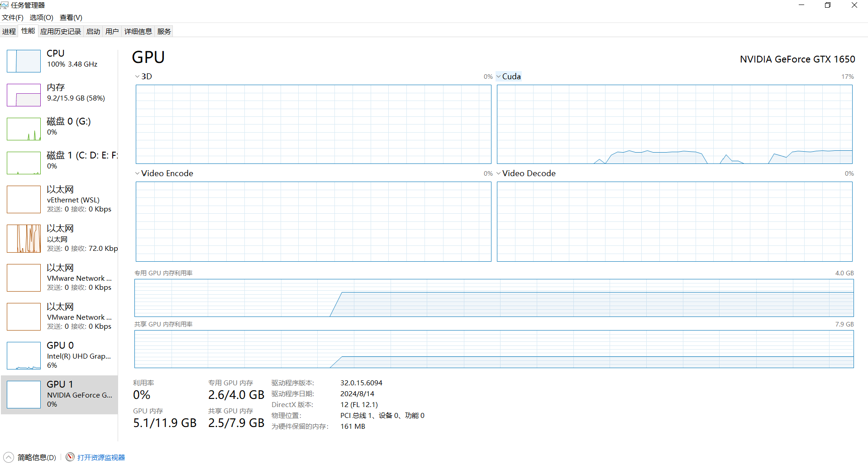
Task: Select the vEthernet (WSL) network graph icon
Action: [x=24, y=199]
